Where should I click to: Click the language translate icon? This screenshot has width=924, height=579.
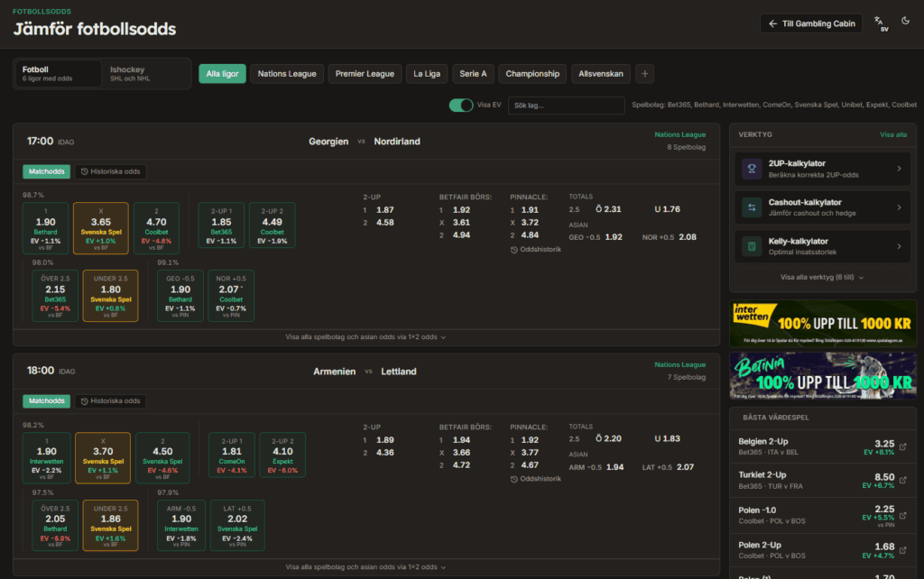[x=881, y=23]
